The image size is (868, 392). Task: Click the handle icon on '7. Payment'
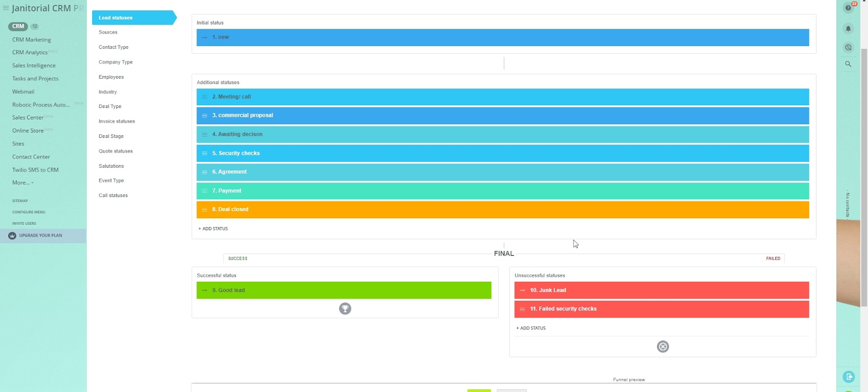pyautogui.click(x=205, y=191)
